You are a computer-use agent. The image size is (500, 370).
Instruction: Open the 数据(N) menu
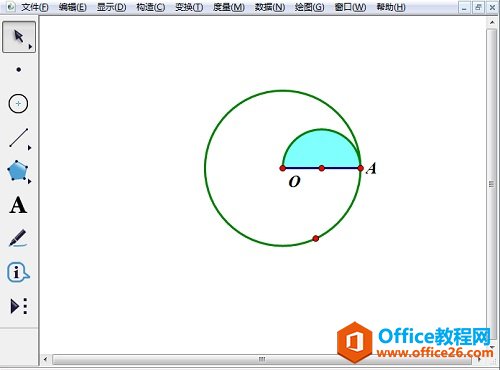(x=269, y=7)
